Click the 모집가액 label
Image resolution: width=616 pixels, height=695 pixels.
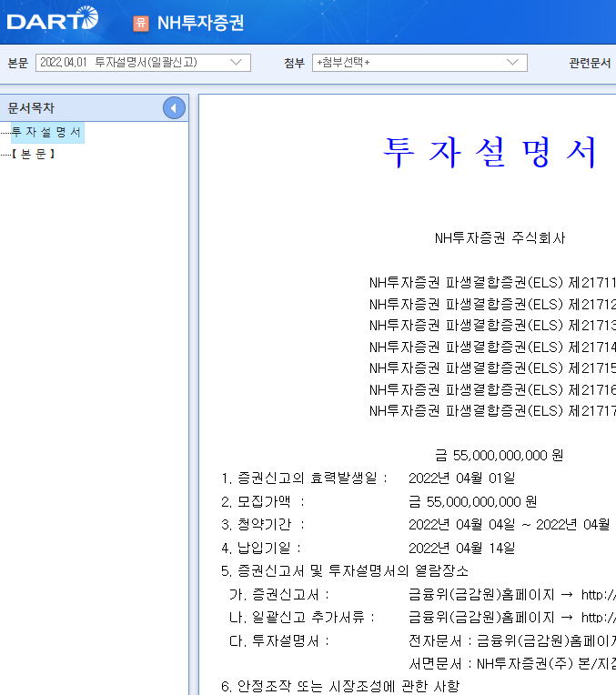click(x=263, y=502)
